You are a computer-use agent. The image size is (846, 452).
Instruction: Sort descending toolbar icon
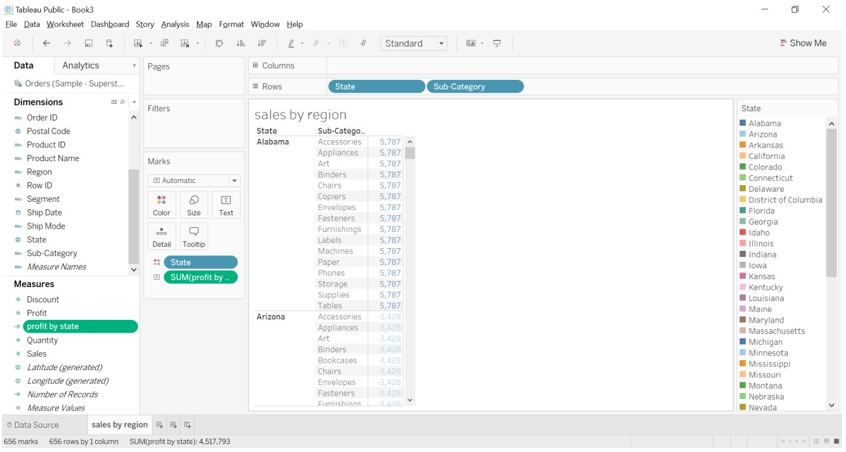262,43
